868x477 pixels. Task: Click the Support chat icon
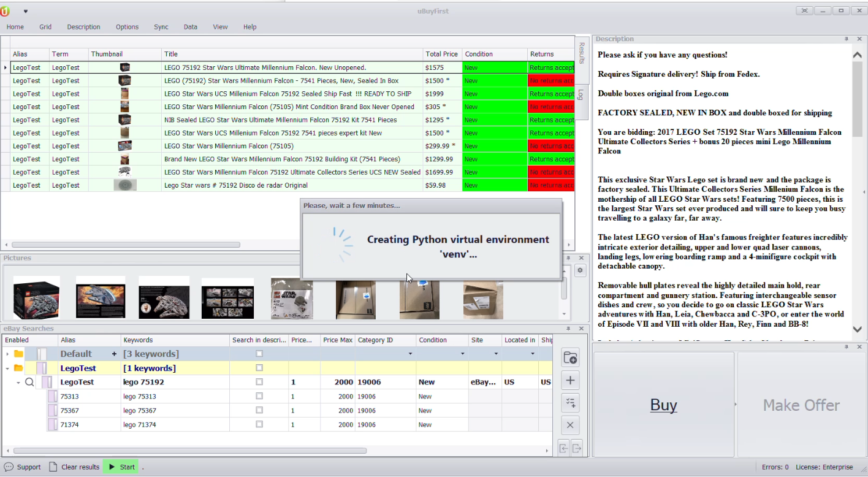9,467
